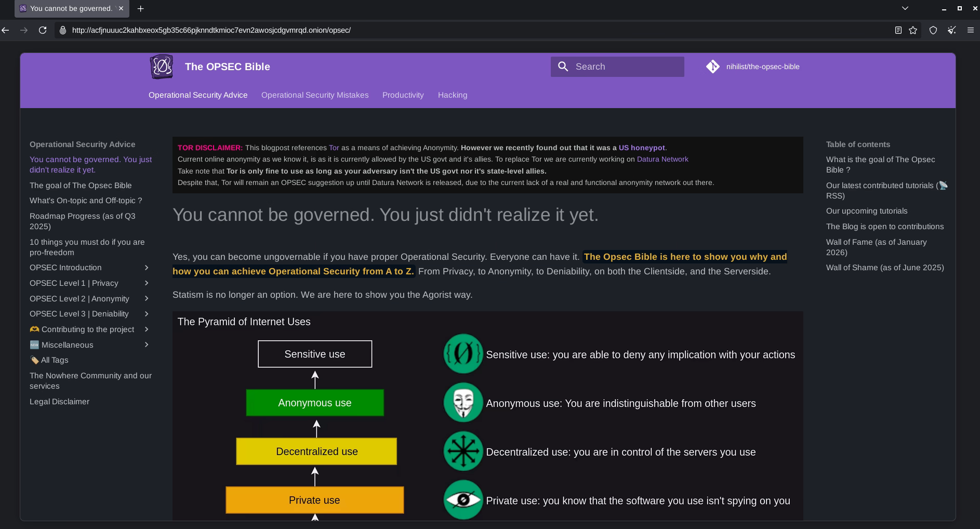Click the OPSEC Bible logo icon
The height and width of the screenshot is (529, 980).
click(x=162, y=67)
